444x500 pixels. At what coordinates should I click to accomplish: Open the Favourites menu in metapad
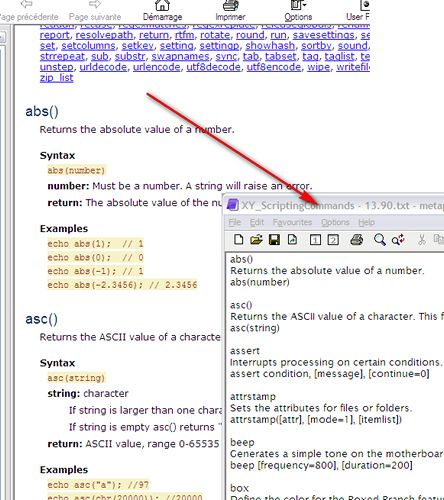(x=292, y=222)
